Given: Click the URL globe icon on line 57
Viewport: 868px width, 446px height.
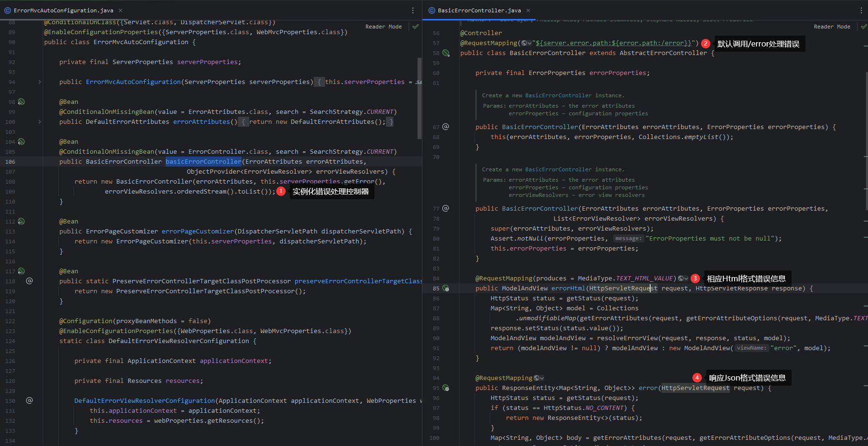Looking at the screenshot, I should pos(524,43).
